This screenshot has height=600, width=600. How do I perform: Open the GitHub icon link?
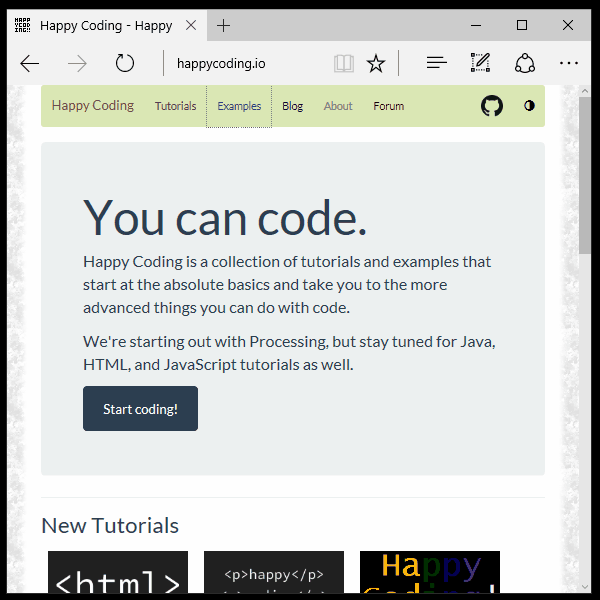(x=492, y=106)
